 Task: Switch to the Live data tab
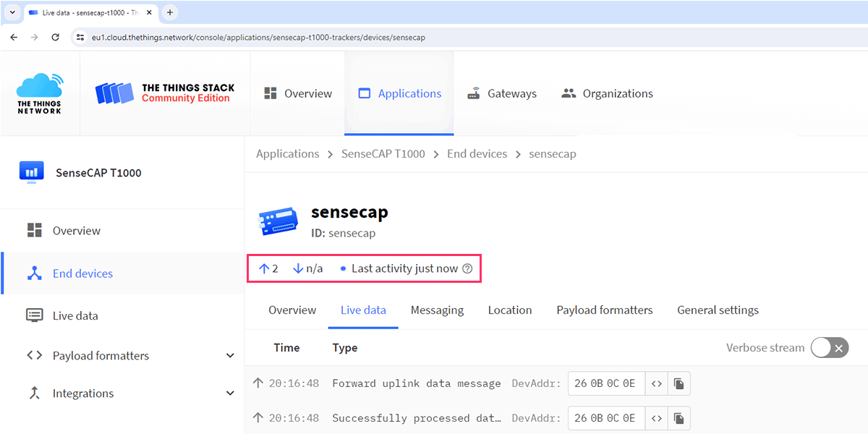point(363,310)
